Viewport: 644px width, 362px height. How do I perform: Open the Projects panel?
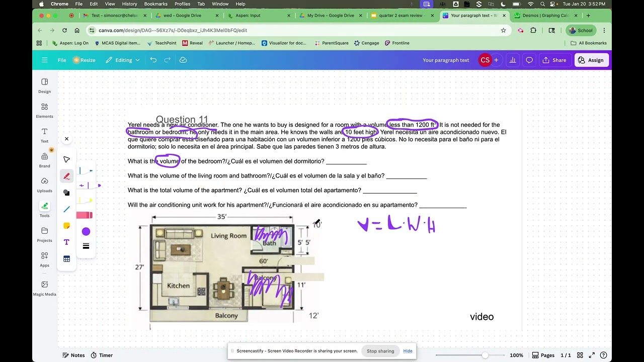coord(45,234)
